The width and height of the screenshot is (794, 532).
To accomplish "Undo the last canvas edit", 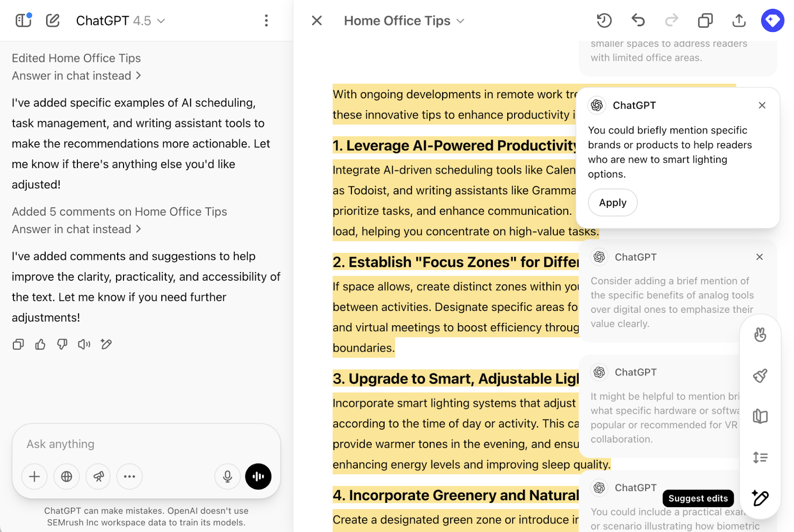I will click(638, 20).
